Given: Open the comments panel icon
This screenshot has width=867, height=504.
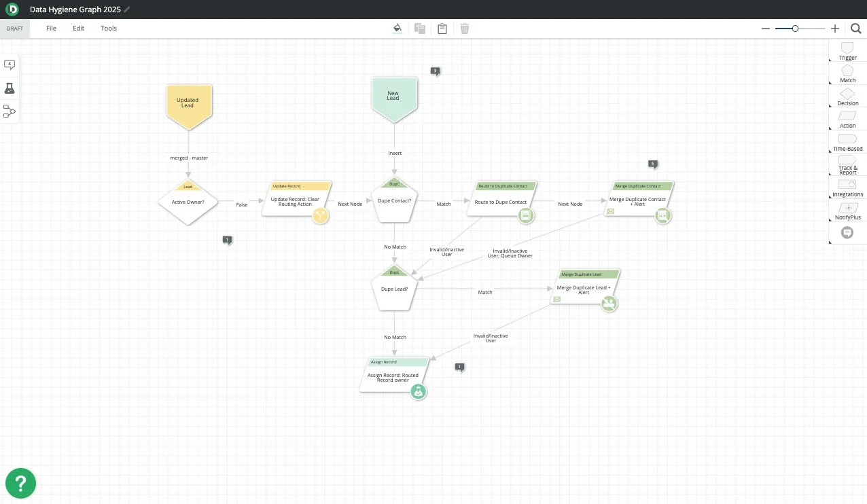Looking at the screenshot, I should pos(10,65).
